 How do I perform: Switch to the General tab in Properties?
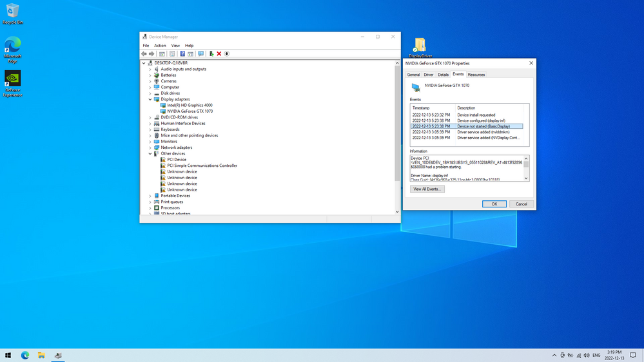click(413, 75)
